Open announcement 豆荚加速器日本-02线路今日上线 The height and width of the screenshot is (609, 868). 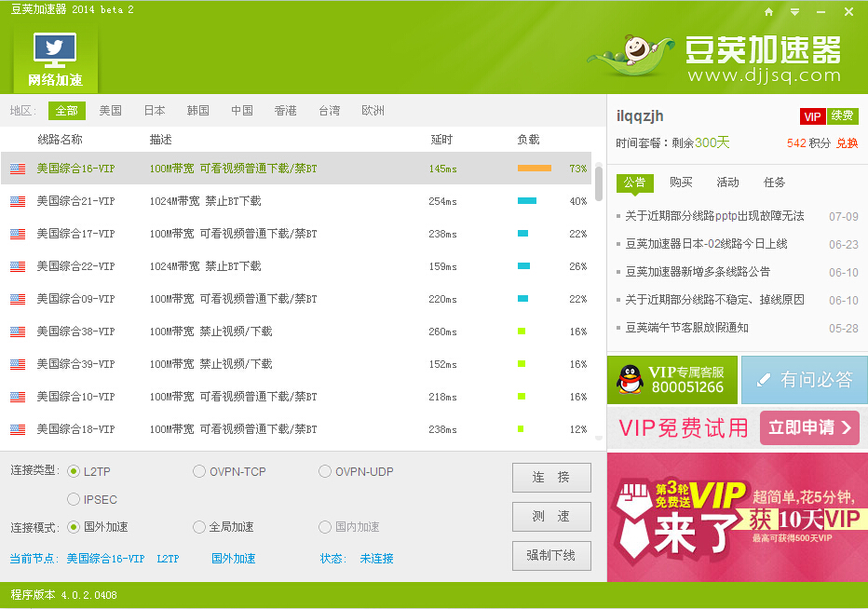(706, 244)
